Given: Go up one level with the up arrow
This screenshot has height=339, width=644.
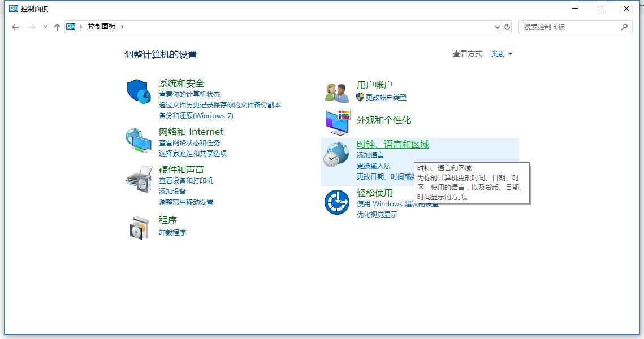Looking at the screenshot, I should click(x=57, y=27).
